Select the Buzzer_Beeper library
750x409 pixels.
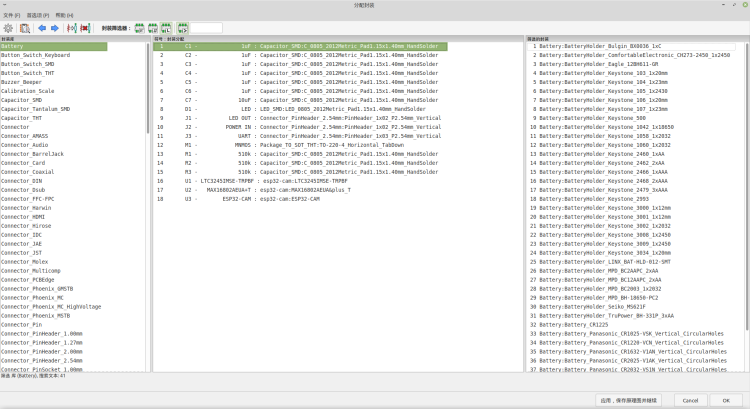click(x=21, y=82)
